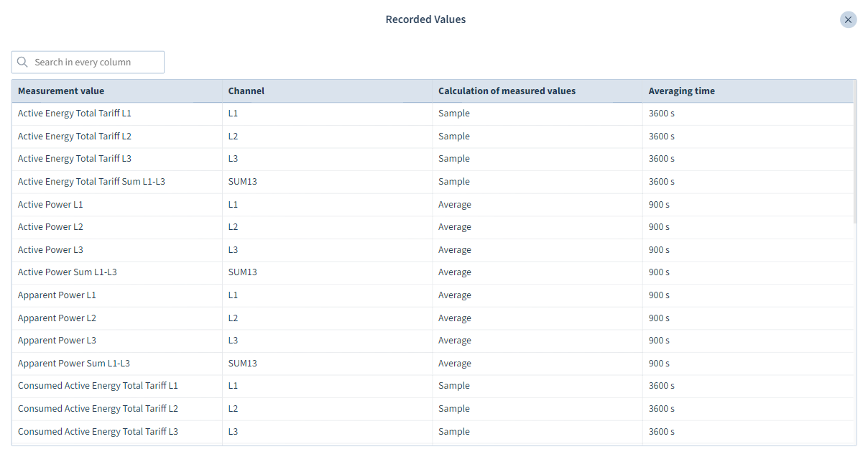
Task: Sort by Measurement value column header
Action: (x=61, y=91)
